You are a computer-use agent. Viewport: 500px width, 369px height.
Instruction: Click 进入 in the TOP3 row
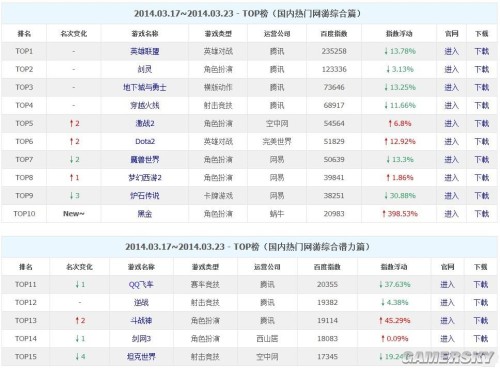point(451,87)
